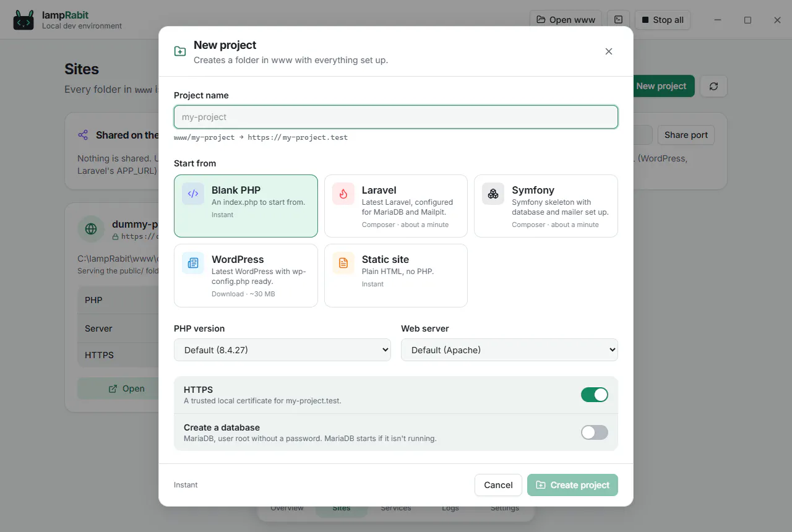Click the 'Download · ~30 MB' text

click(243, 294)
